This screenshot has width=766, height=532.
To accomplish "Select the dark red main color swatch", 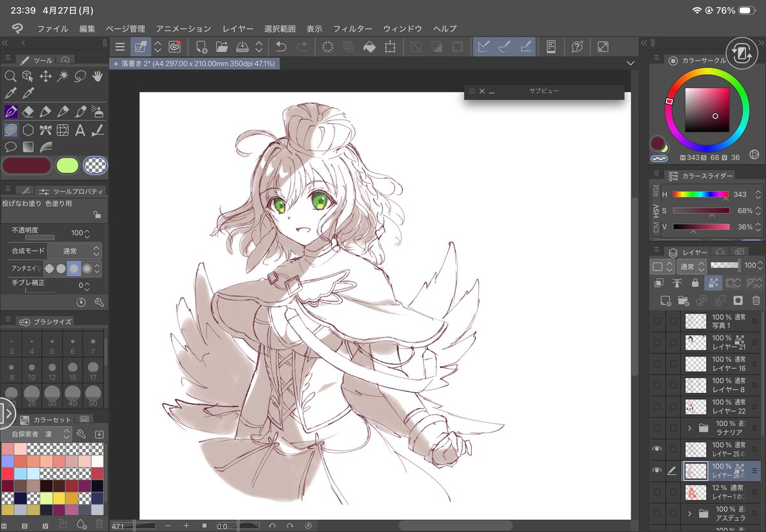I will [x=26, y=165].
